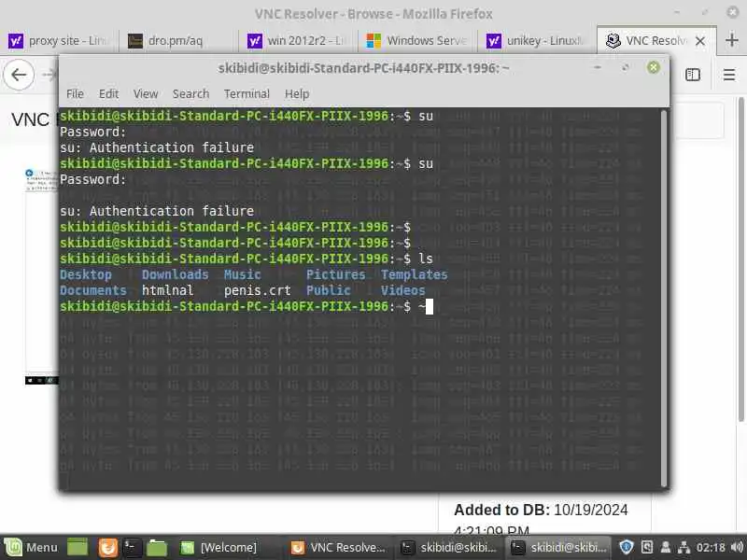
Task: Minimize the terminal window
Action: tap(598, 67)
